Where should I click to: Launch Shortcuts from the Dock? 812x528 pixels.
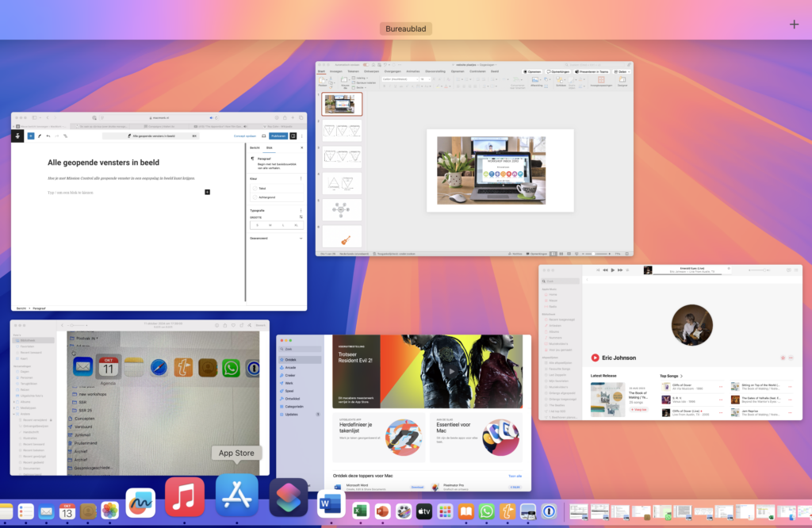click(x=289, y=498)
